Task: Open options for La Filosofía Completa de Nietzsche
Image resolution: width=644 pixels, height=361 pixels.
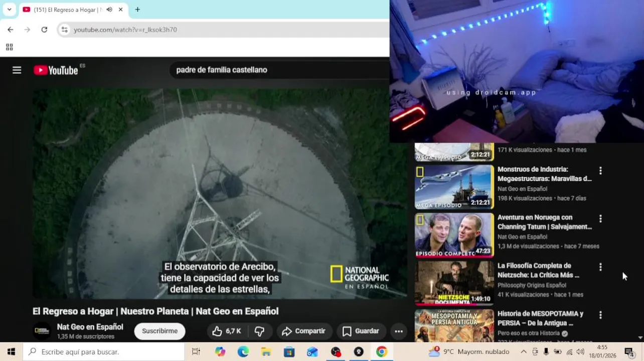Action: point(600,267)
